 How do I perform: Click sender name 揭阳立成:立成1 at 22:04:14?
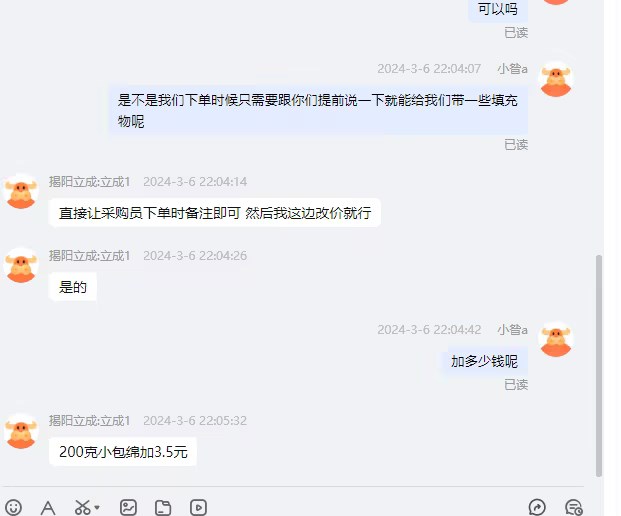[90, 182]
